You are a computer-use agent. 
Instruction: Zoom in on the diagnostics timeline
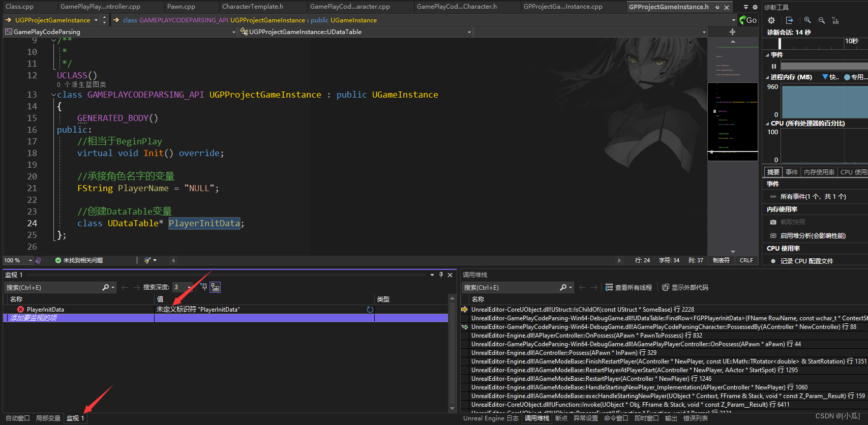(x=807, y=20)
